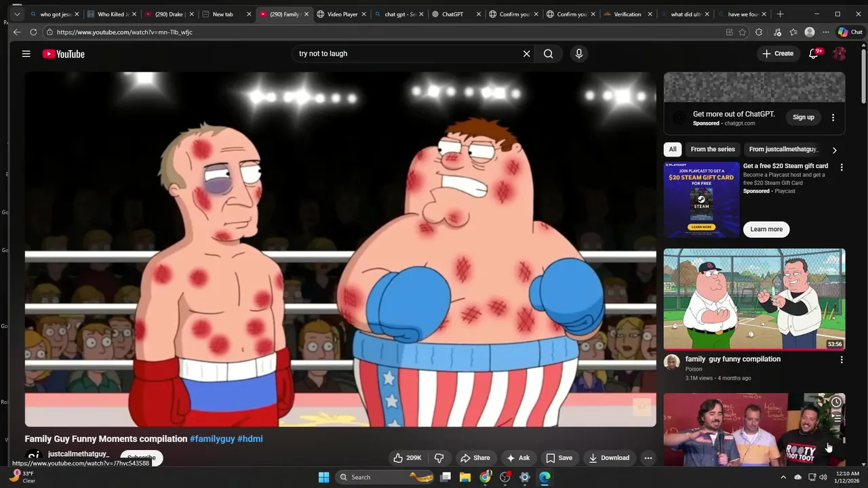
Task: Open the #hdmi hashtag link
Action: point(250,439)
